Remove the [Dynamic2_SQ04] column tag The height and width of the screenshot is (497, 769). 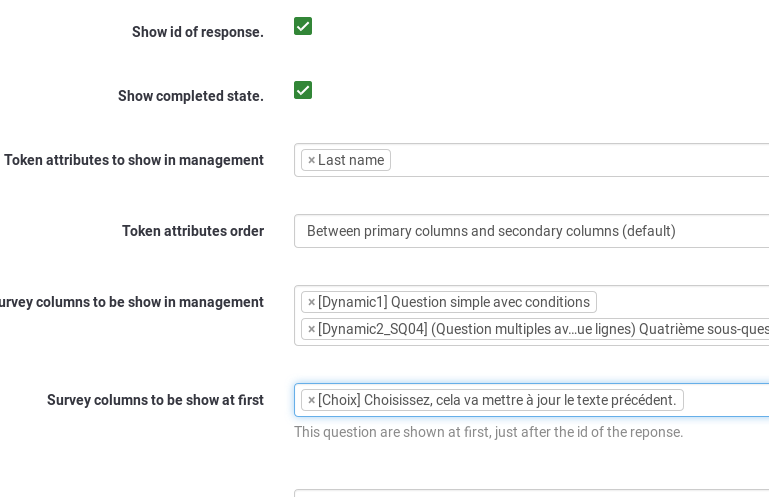(312, 329)
